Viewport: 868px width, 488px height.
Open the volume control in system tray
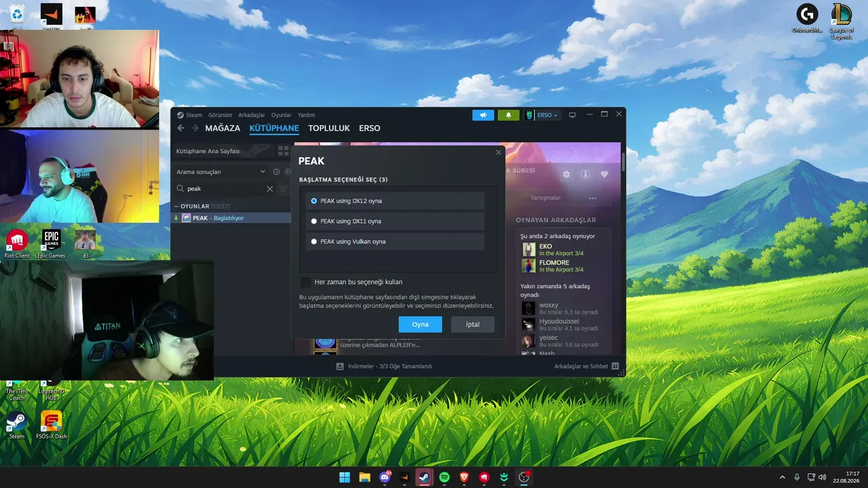click(x=823, y=477)
